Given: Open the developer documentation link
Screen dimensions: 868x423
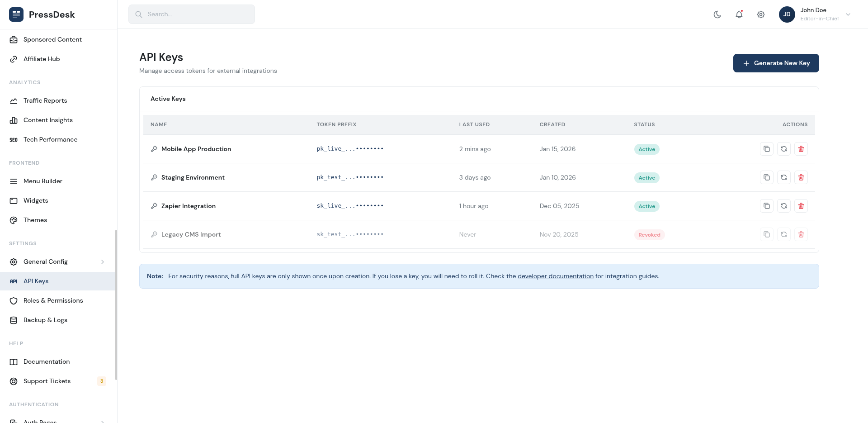Looking at the screenshot, I should click(x=555, y=276).
